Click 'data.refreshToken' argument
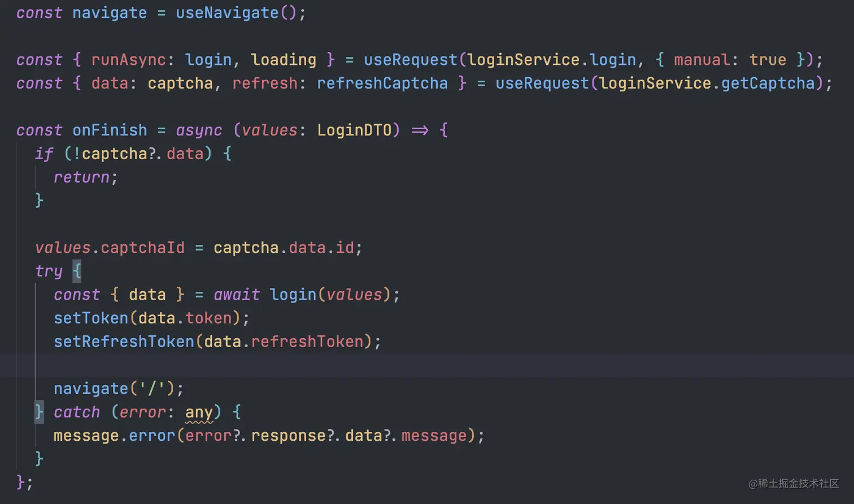Viewport: 854px width, 504px height. [x=284, y=342]
